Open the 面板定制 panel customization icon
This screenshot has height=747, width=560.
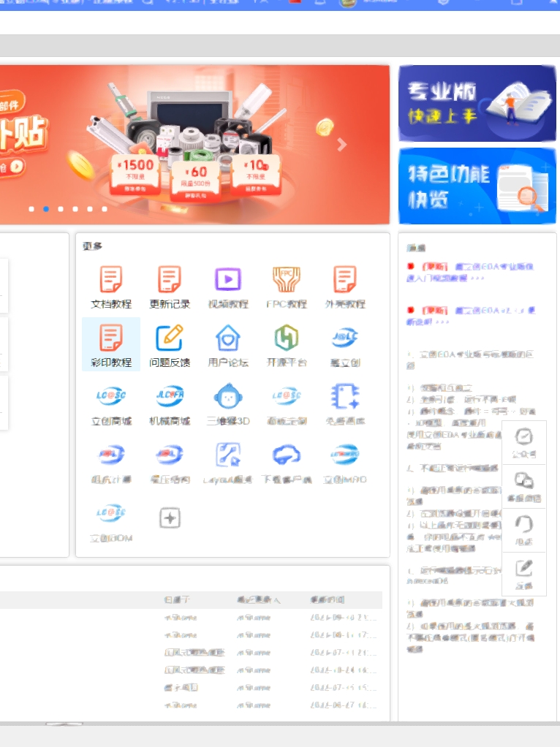click(287, 396)
